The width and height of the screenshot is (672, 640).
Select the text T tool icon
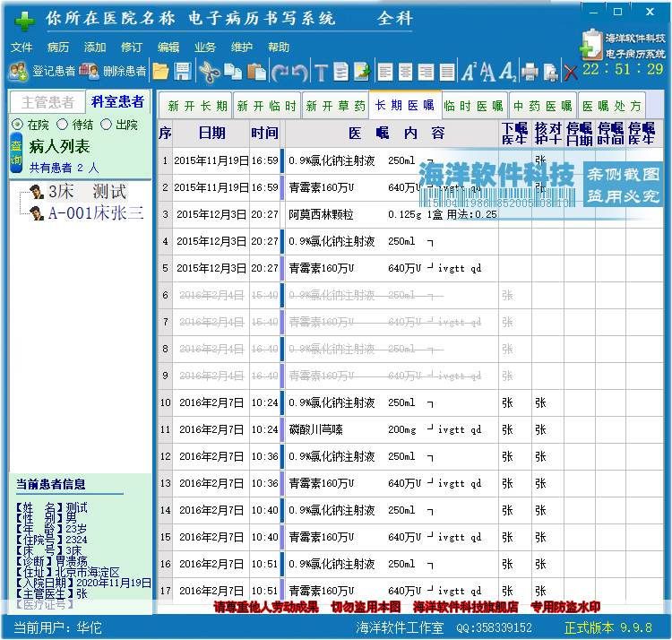tap(321, 73)
